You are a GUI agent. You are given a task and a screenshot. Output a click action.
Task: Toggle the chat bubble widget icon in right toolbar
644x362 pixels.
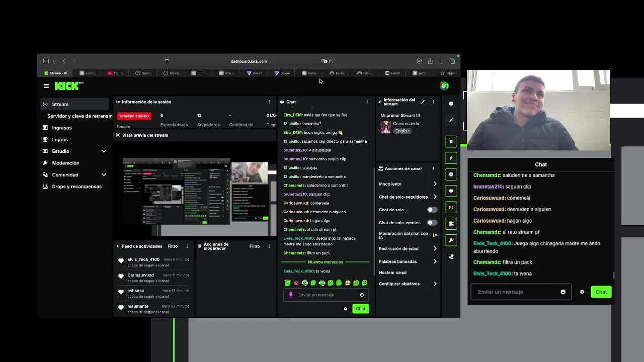click(451, 191)
